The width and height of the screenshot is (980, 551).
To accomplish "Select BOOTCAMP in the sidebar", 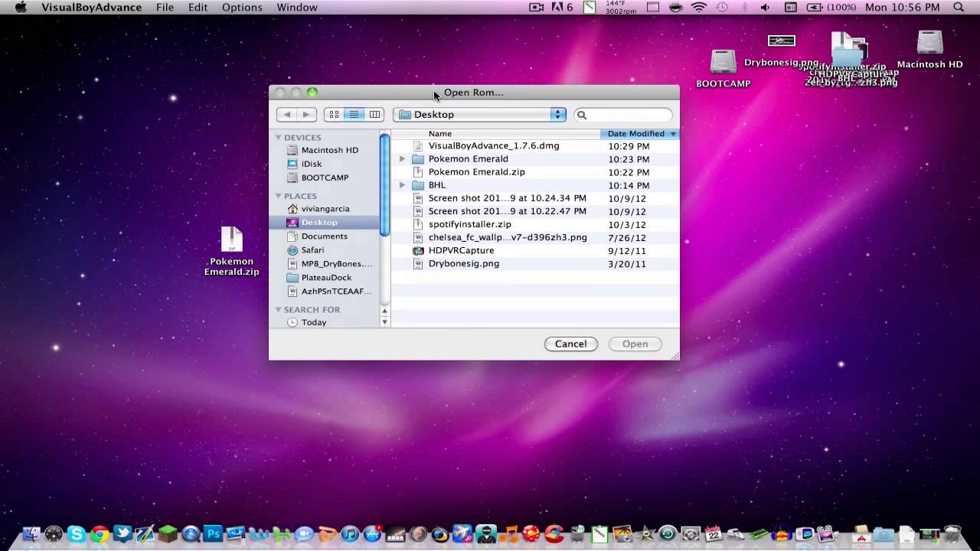I will point(325,178).
